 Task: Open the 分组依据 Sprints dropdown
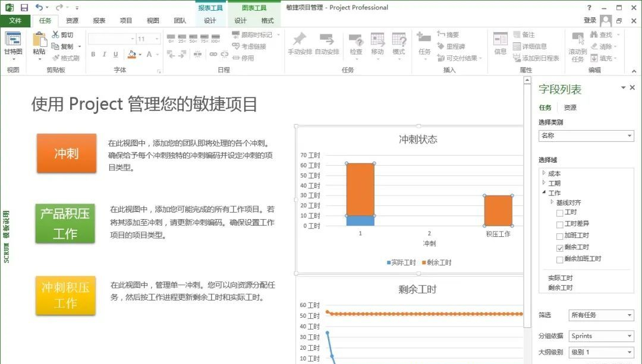click(601, 335)
